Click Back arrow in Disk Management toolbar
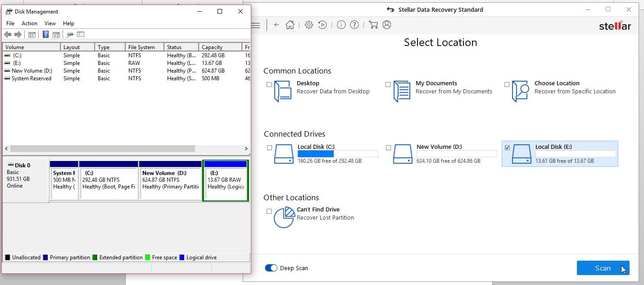Viewport: 644px width, 285px height. (8, 35)
